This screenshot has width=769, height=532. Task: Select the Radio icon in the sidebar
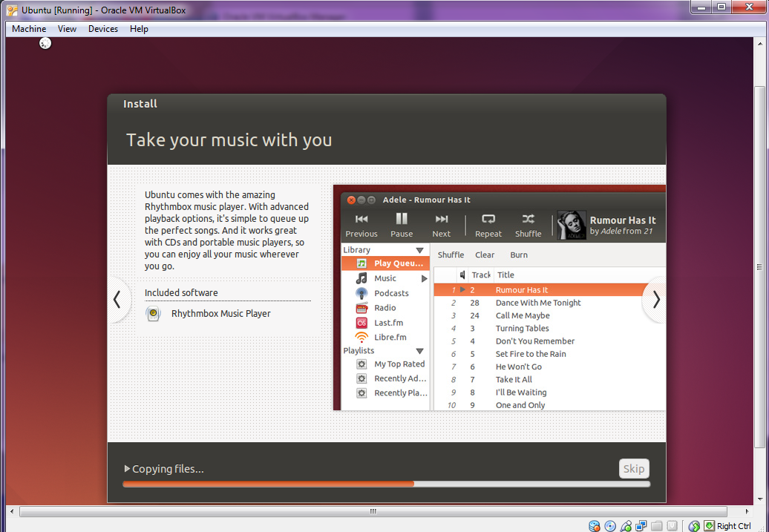[x=361, y=308]
